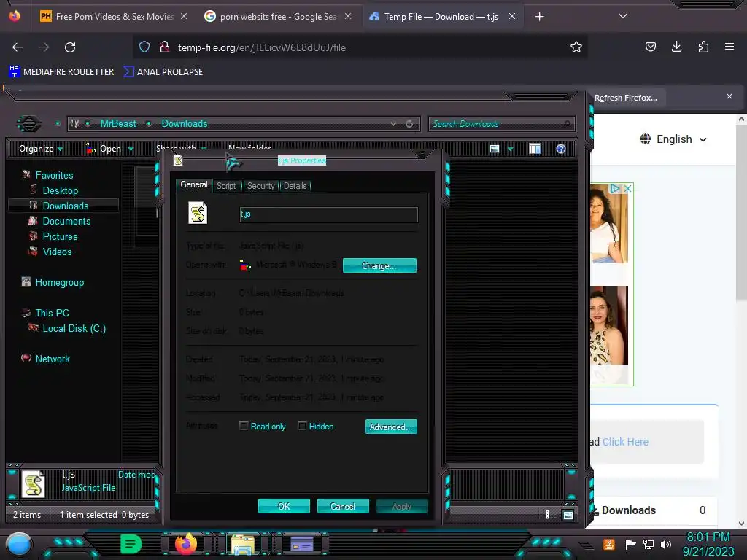Screen dimensions: 747x560
Task: Select Downloads in the navigation pane
Action: click(66, 206)
